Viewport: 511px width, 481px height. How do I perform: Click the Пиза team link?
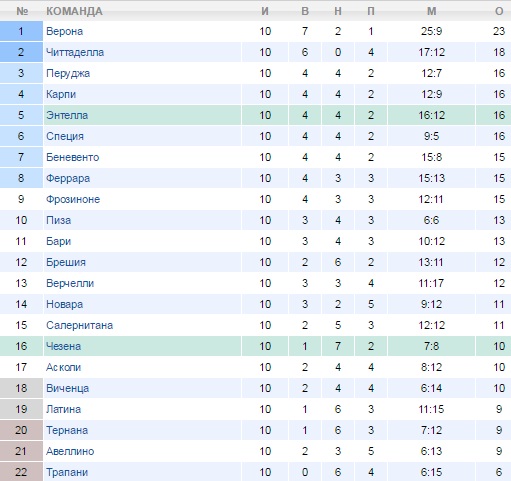click(x=59, y=220)
